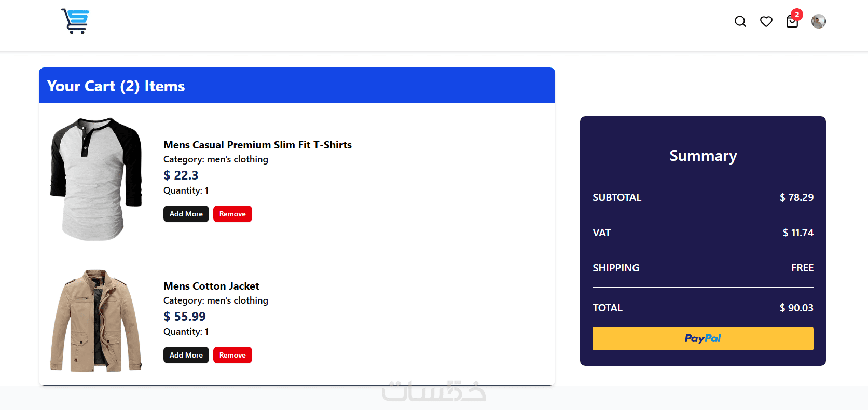This screenshot has width=868, height=410.
Task: Open the Mens Cotton Jacket title
Action: click(211, 286)
